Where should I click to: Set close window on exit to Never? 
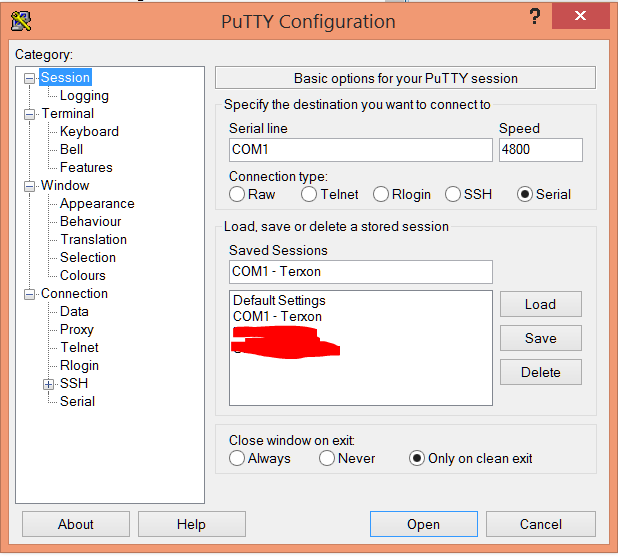[327, 458]
